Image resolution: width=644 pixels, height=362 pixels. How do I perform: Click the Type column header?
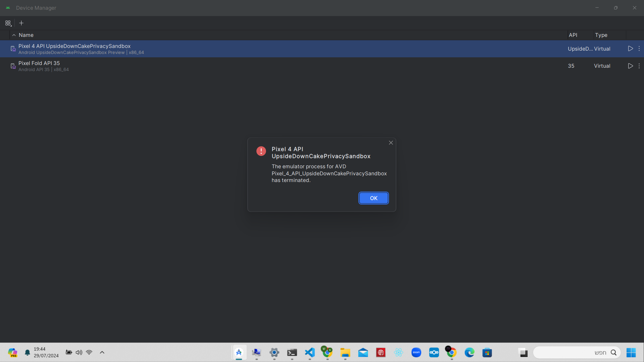601,35
